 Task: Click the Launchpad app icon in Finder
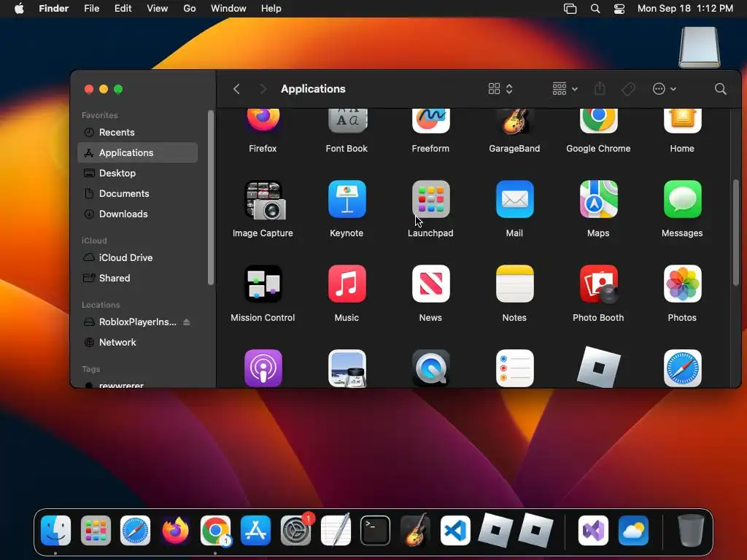(x=430, y=199)
